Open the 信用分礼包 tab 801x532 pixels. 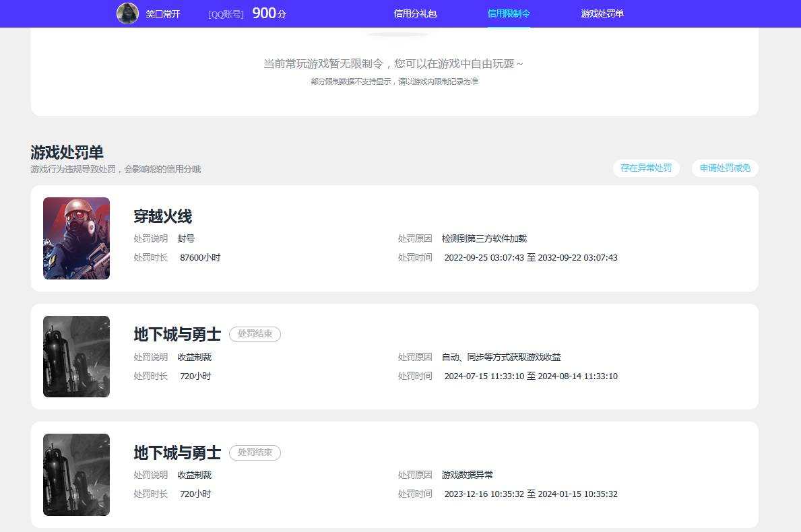click(415, 13)
